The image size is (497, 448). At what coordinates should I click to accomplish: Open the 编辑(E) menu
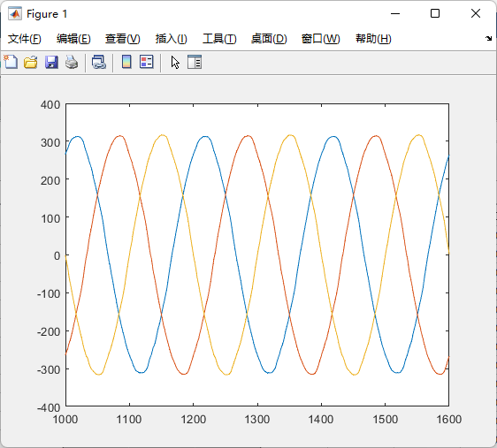tap(73, 39)
